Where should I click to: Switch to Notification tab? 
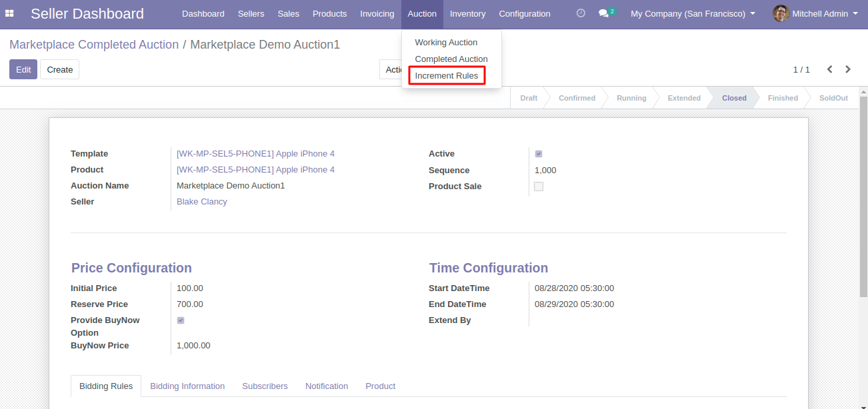pos(327,386)
